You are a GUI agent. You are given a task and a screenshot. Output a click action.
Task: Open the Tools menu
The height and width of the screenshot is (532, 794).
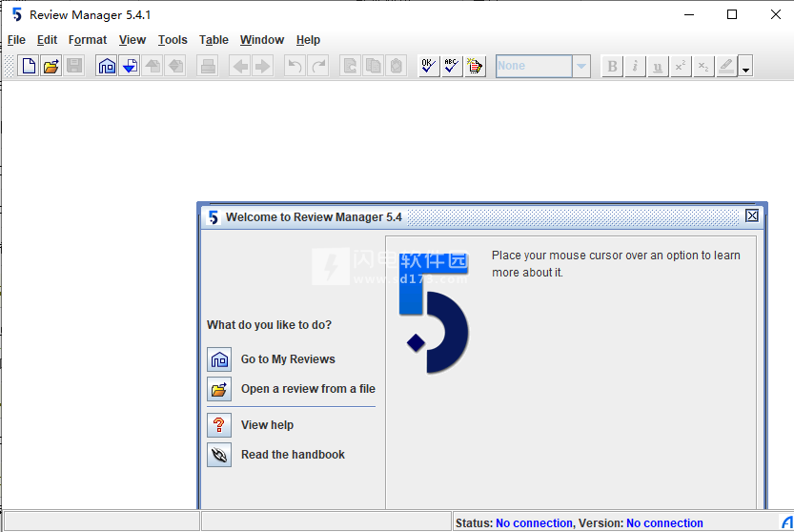(x=173, y=40)
